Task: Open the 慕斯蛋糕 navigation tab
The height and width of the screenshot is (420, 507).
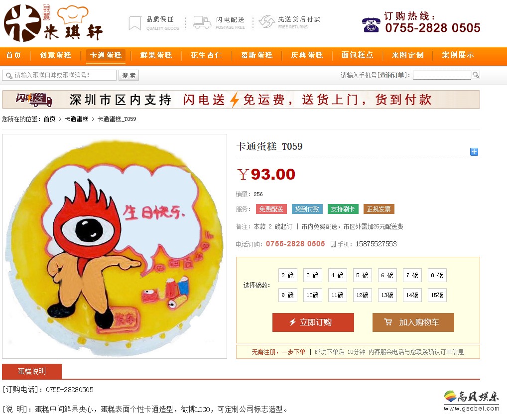Action: point(256,55)
